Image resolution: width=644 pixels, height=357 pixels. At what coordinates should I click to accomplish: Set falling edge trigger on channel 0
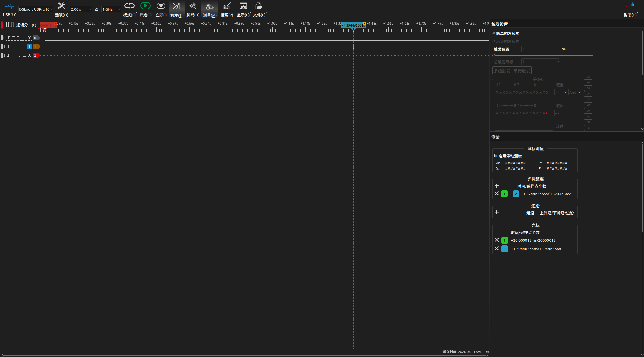click(x=19, y=38)
